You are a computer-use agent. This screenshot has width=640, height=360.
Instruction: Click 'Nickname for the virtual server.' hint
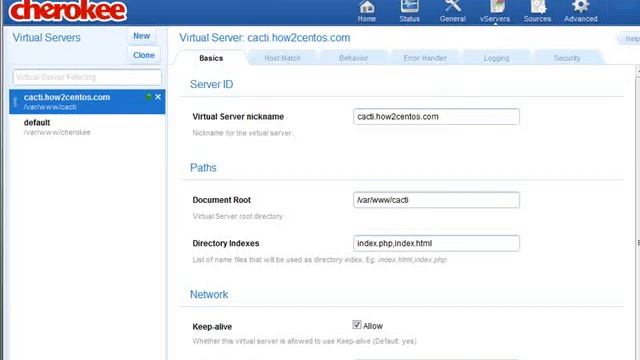[x=243, y=133]
